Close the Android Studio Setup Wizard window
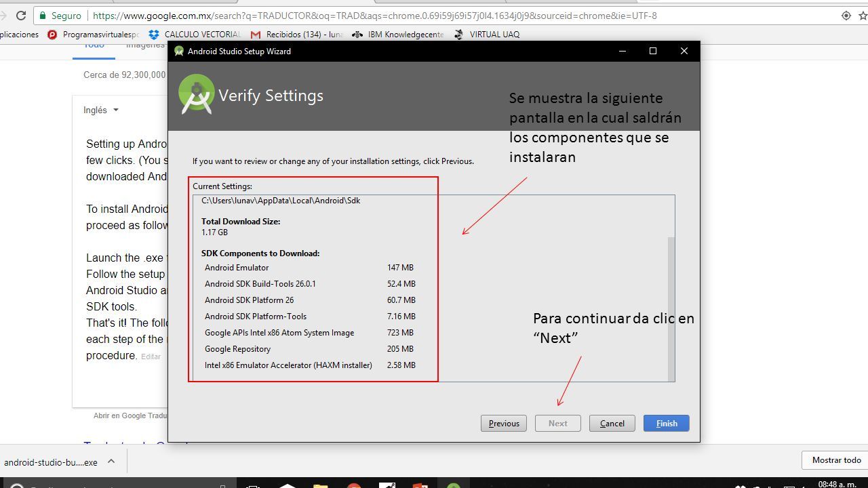This screenshot has width=868, height=488. click(684, 51)
